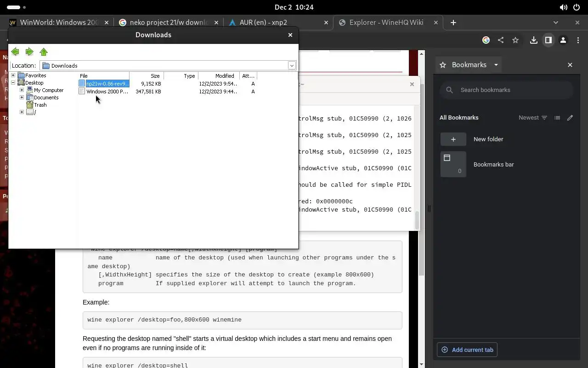Select Desktop in folder tree
Screen dimensions: 588x368
pyautogui.click(x=34, y=83)
